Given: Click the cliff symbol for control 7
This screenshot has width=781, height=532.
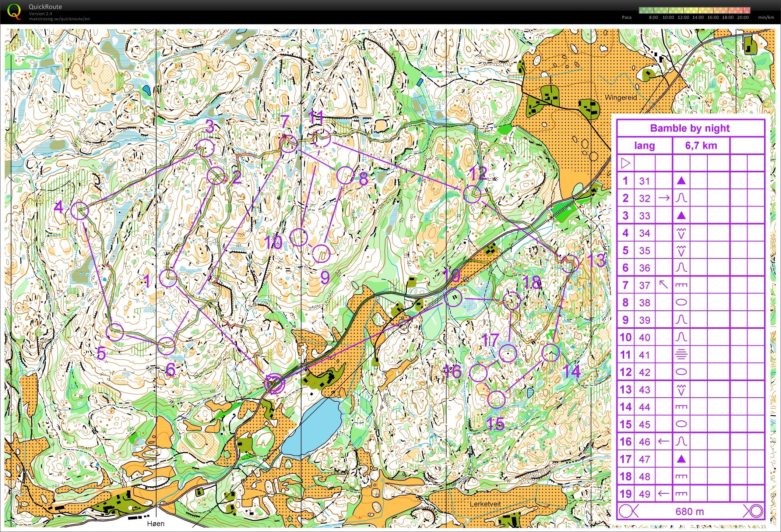Looking at the screenshot, I should click(x=681, y=285).
